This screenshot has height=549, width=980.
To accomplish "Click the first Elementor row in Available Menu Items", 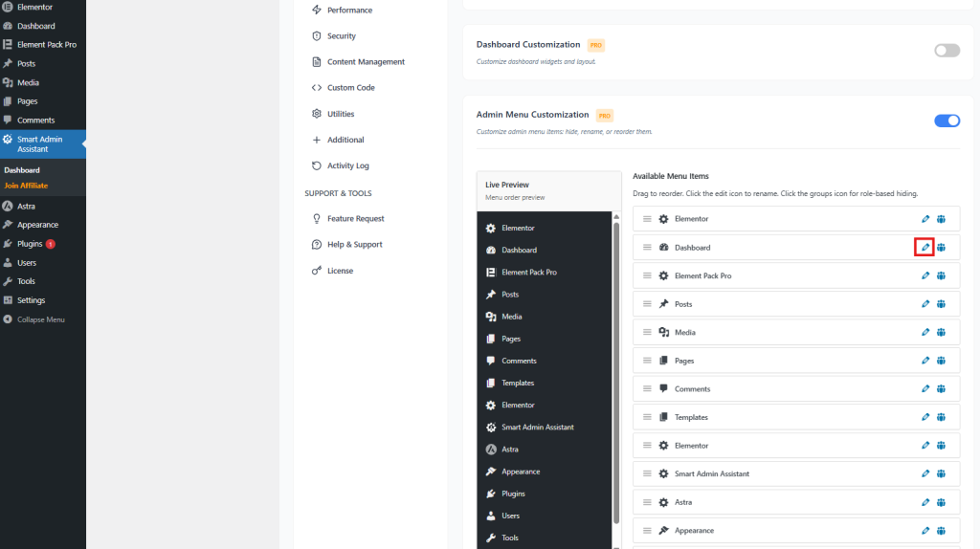I will [x=796, y=219].
